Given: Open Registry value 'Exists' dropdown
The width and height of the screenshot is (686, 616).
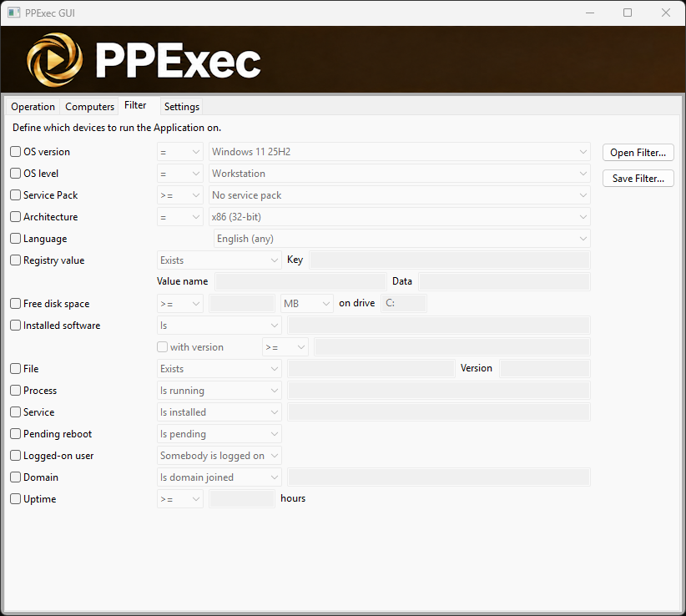Looking at the screenshot, I should point(219,260).
